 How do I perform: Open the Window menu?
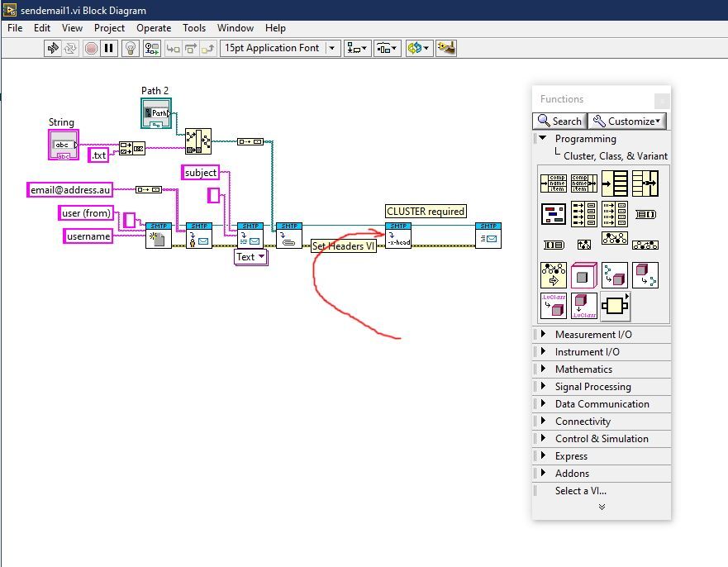coord(236,28)
